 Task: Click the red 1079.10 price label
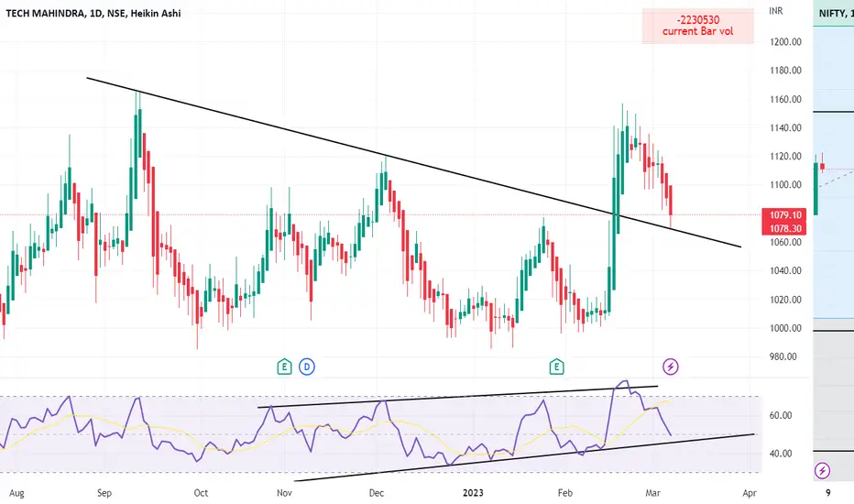pyautogui.click(x=784, y=214)
